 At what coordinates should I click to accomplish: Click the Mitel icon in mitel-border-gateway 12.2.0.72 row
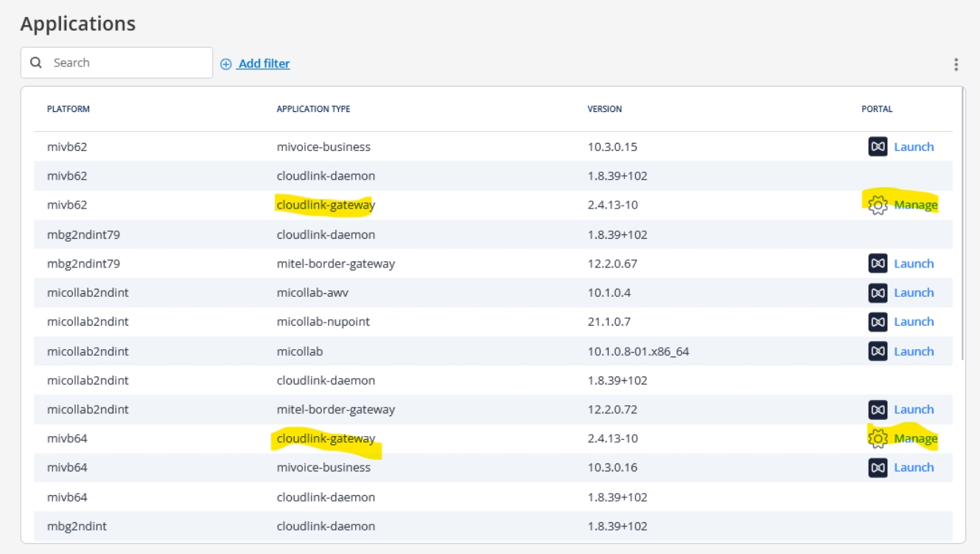878,409
